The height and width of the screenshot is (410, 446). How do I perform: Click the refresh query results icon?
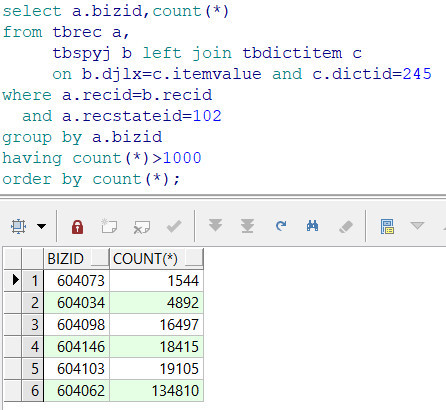tap(281, 226)
